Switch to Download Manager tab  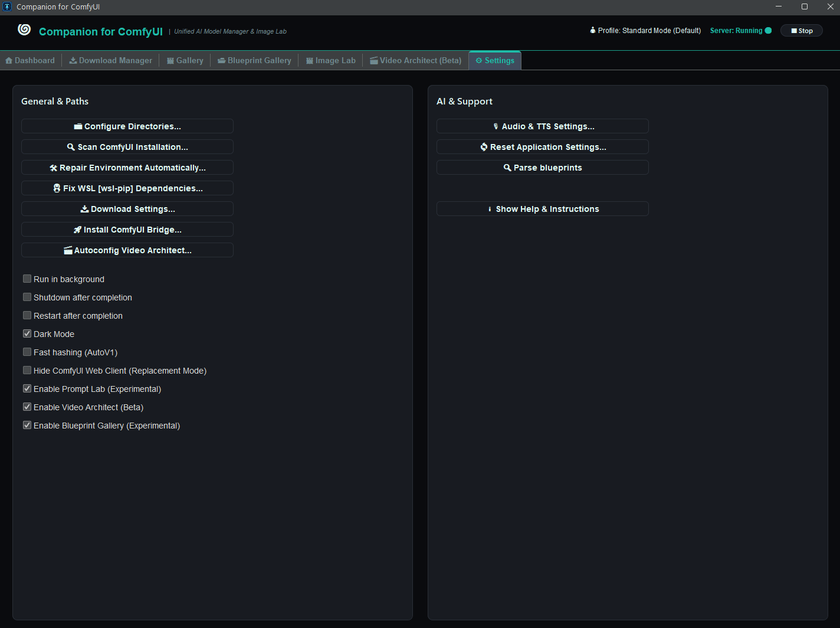pos(111,60)
